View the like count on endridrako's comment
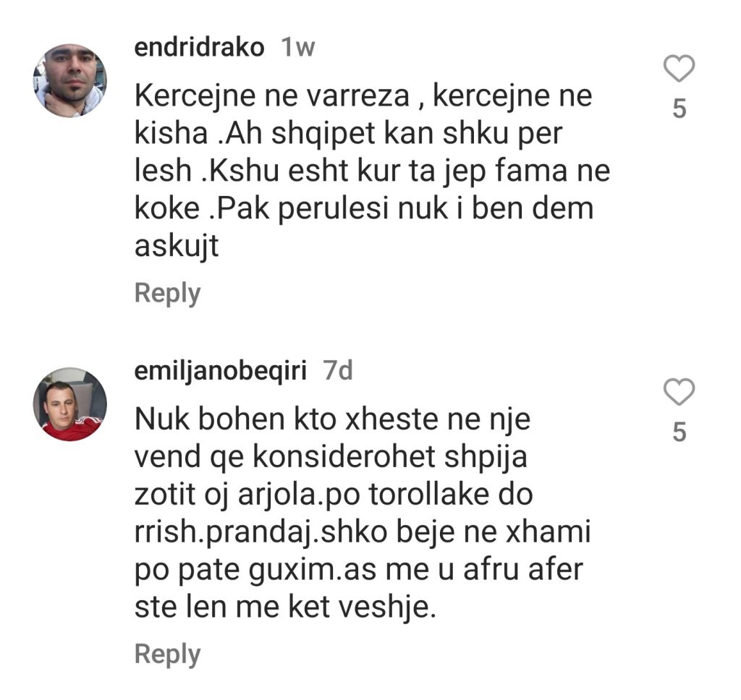The width and height of the screenshot is (741, 700). (679, 108)
